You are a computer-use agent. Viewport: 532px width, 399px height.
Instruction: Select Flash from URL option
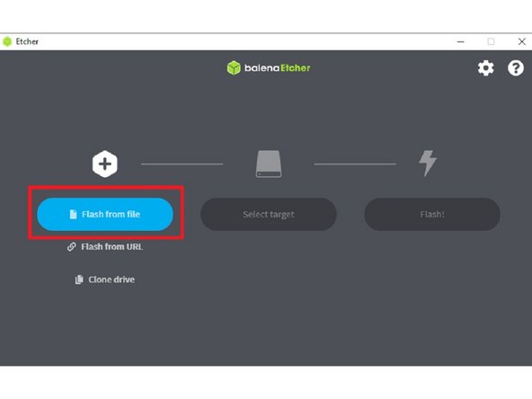click(x=105, y=246)
